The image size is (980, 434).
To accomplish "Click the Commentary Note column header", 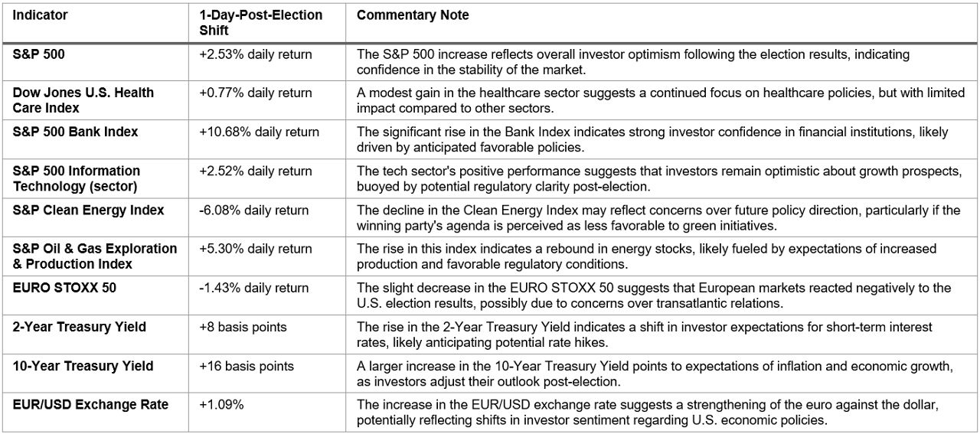I will (413, 15).
